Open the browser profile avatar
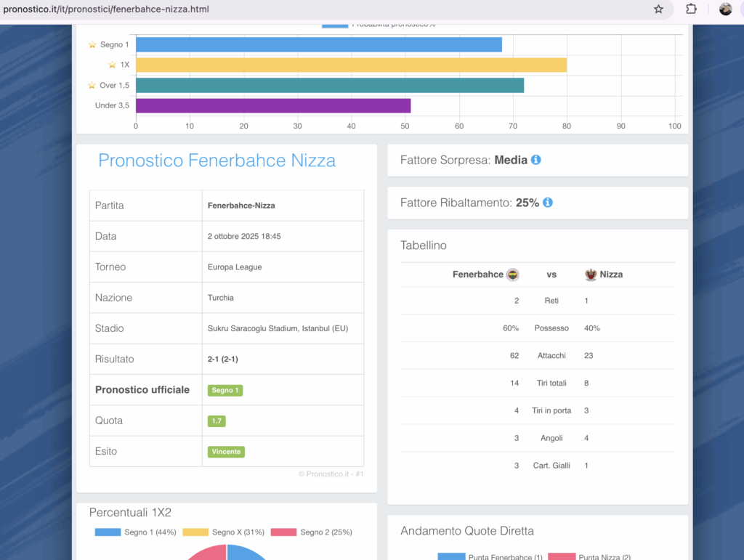 point(725,9)
